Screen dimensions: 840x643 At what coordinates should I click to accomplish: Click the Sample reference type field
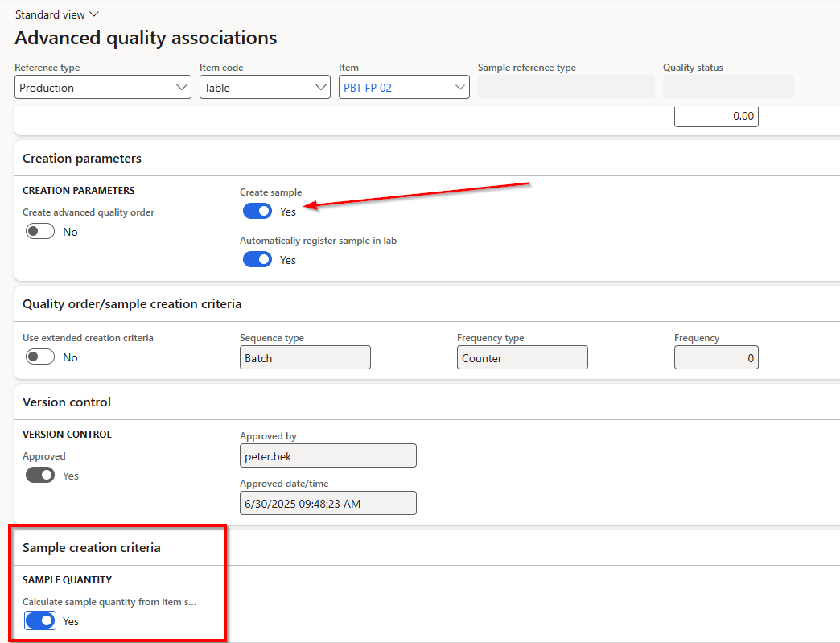pyautogui.click(x=566, y=88)
